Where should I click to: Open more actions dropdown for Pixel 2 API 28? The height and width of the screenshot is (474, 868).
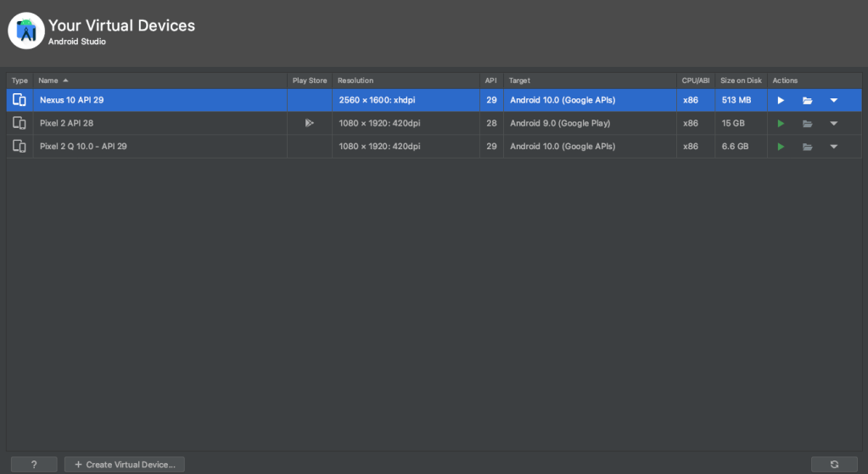(x=834, y=123)
